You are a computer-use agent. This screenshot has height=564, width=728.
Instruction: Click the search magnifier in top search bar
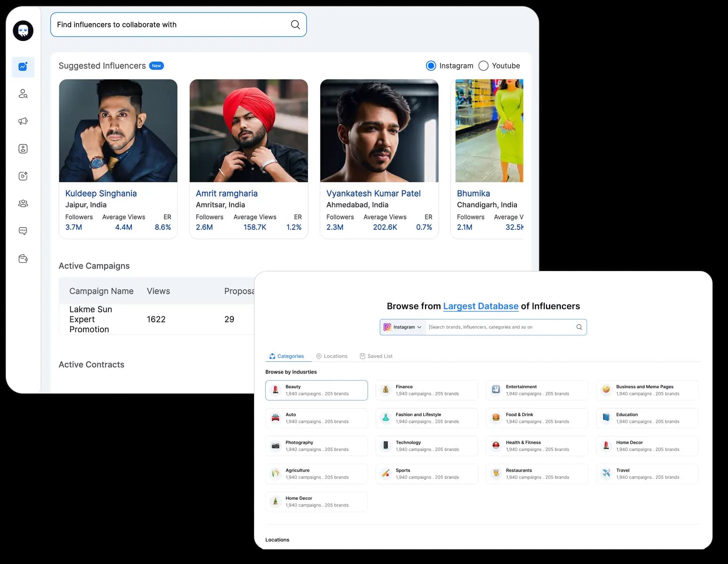(x=295, y=25)
